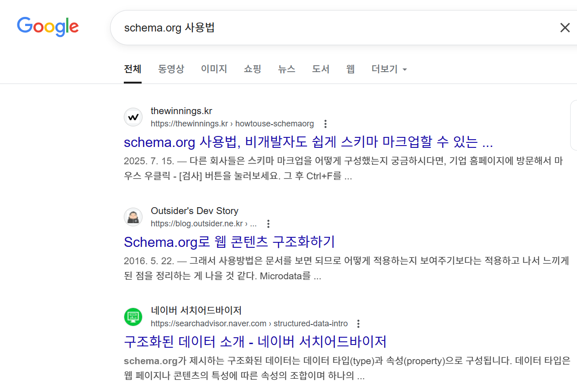Open the 뉴스 tab
Image resolution: width=577 pixels, height=392 pixels.
click(x=286, y=69)
